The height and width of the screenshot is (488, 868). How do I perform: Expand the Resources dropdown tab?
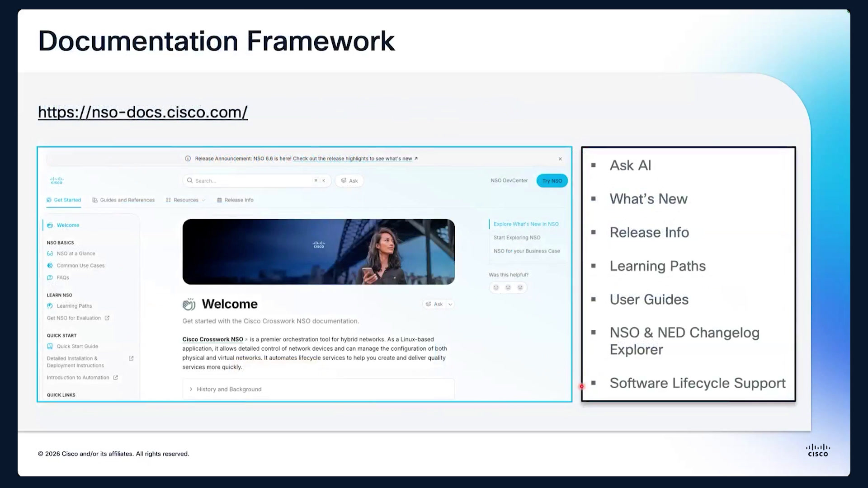(x=185, y=200)
